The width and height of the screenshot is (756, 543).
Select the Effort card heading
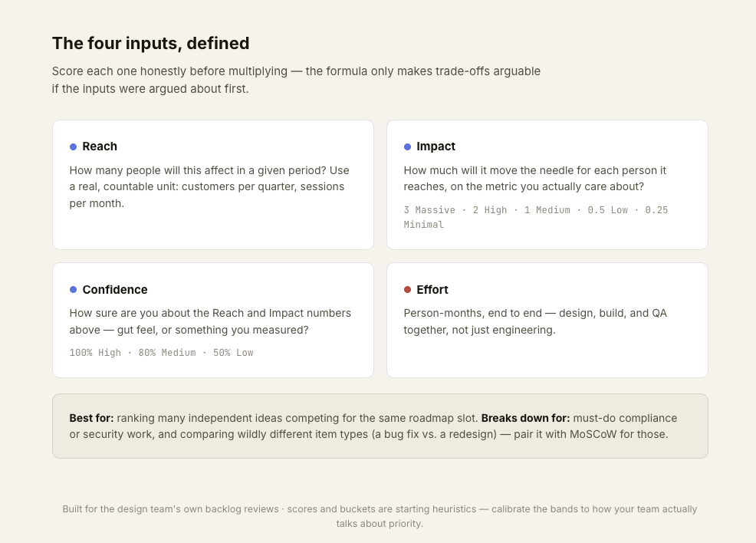pos(432,289)
